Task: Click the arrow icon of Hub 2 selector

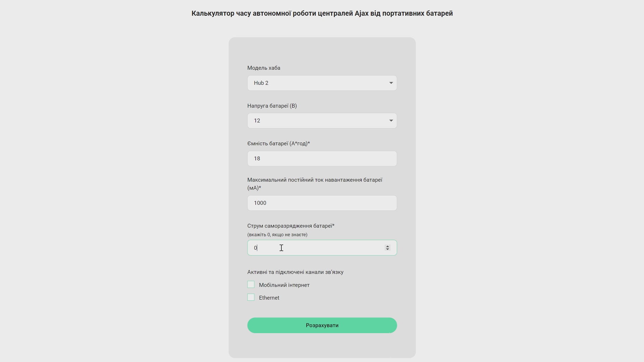Action: pyautogui.click(x=391, y=83)
